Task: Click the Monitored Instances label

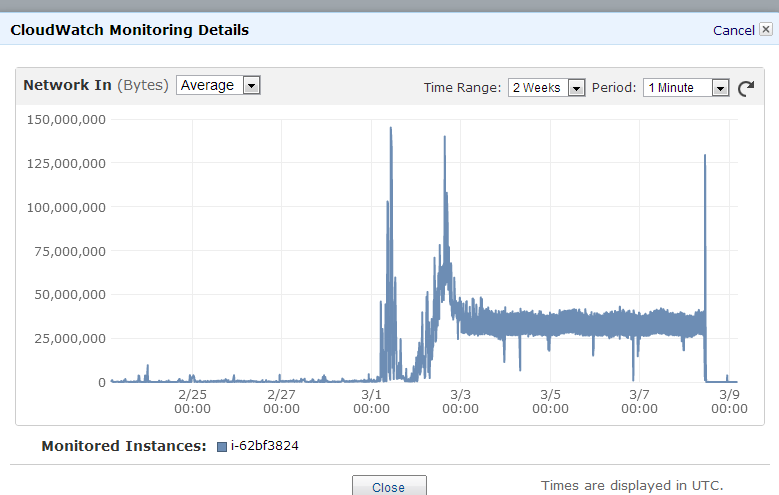Action: (123, 446)
